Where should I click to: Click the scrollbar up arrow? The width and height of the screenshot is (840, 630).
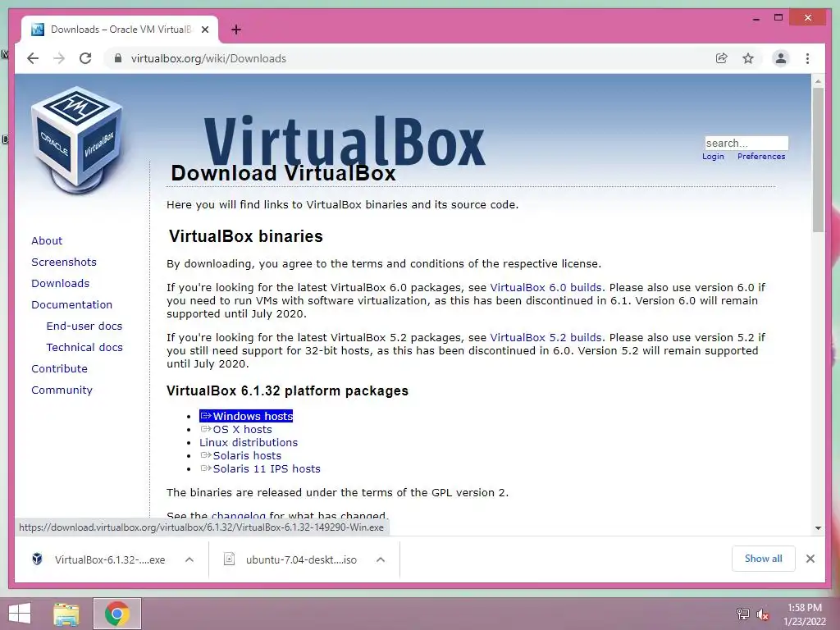click(x=818, y=81)
